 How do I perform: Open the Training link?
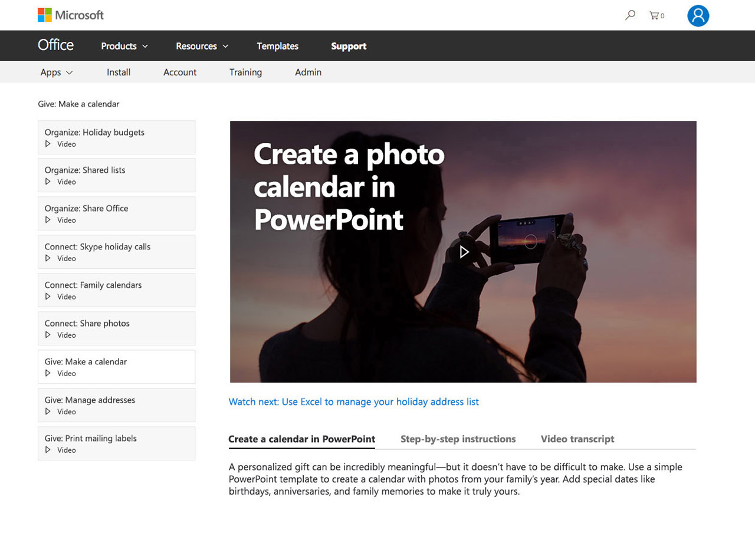point(245,73)
